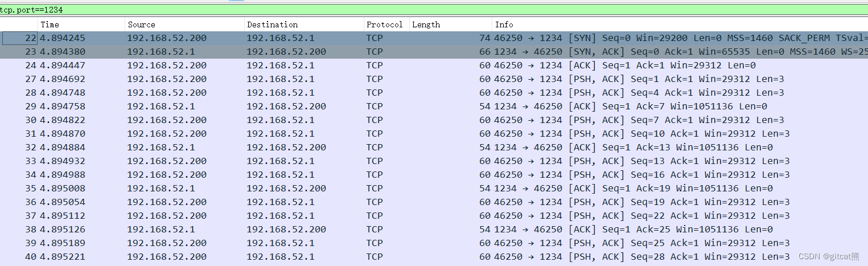Select packet number 24

434,66
